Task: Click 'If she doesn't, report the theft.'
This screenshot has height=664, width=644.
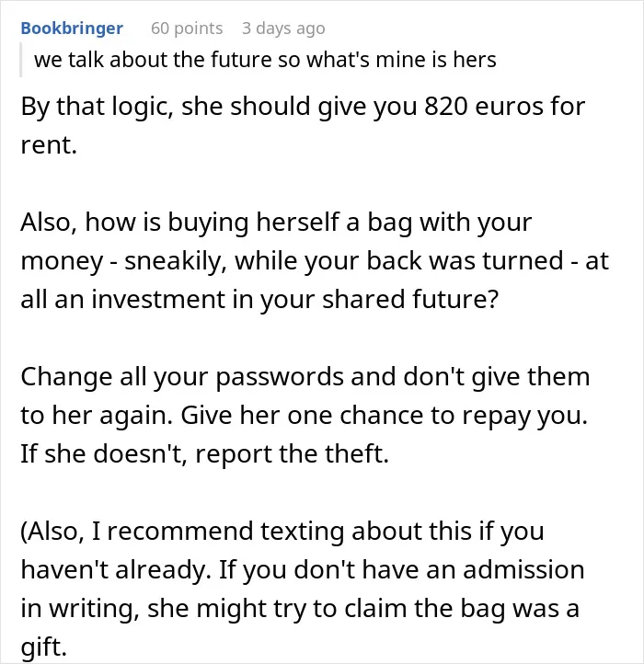Action: click(x=204, y=453)
